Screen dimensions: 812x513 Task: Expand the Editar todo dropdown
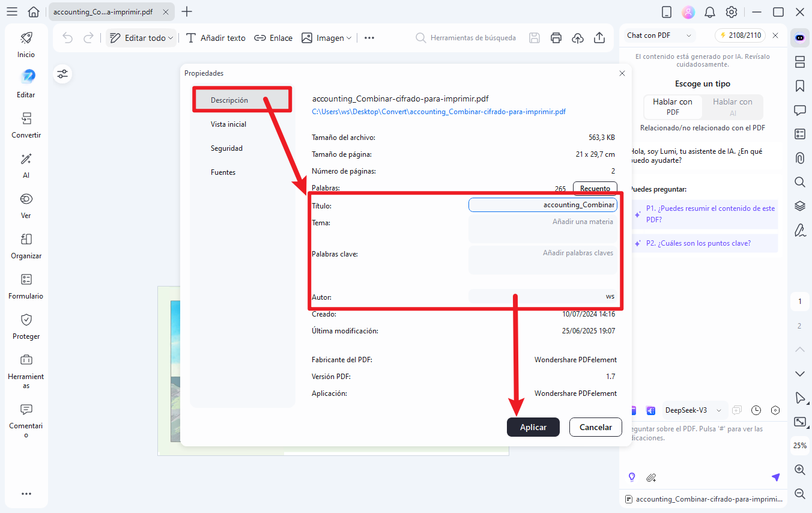142,38
